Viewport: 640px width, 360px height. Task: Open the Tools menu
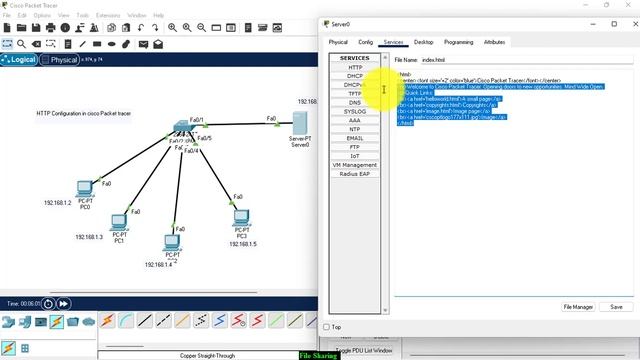[82, 15]
